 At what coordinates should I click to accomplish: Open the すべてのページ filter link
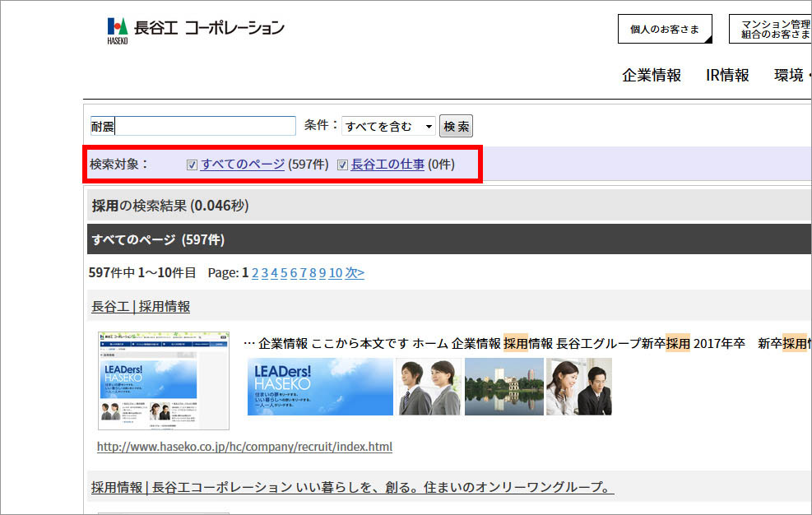243,165
